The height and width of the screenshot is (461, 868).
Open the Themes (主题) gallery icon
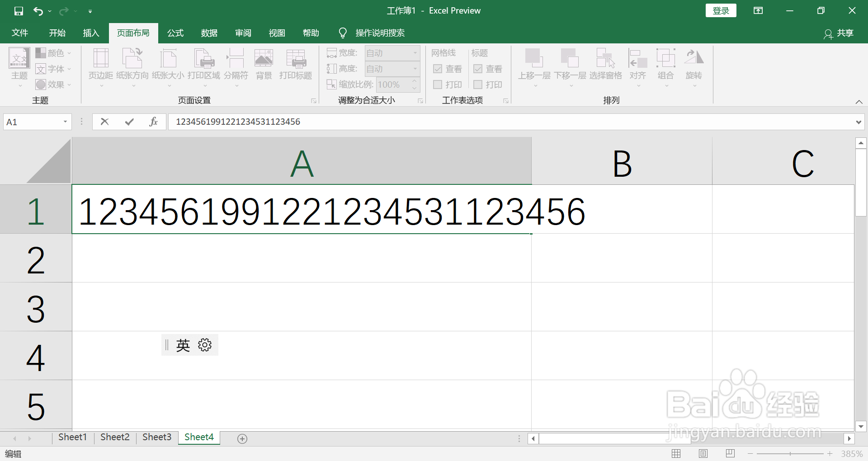click(19, 59)
